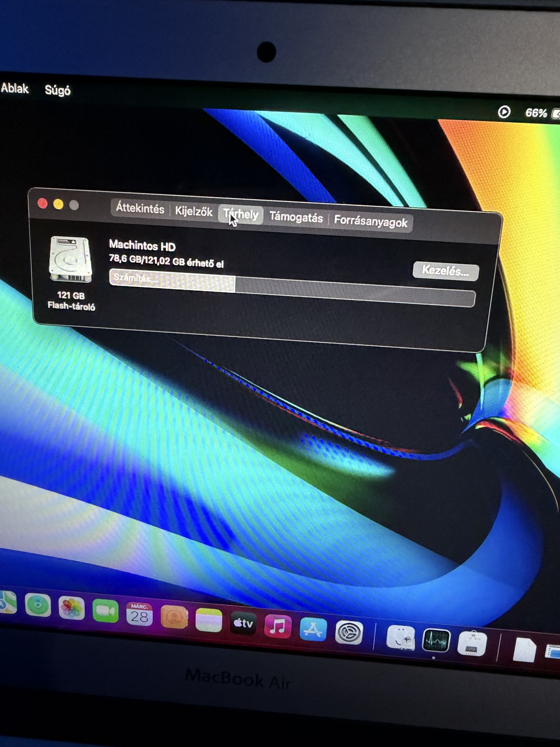Open System Information from the dock
Viewport: 560px width, 747px height.
pyautogui.click(x=472, y=644)
